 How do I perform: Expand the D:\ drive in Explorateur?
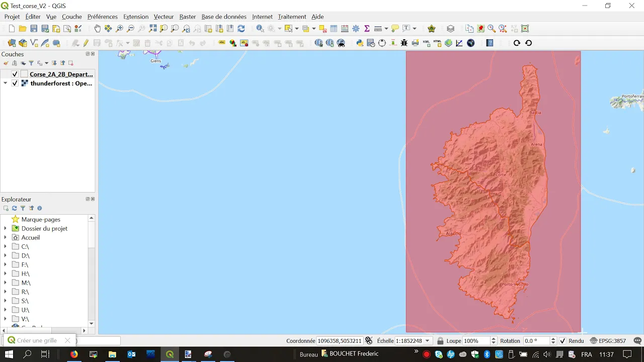pos(5,255)
